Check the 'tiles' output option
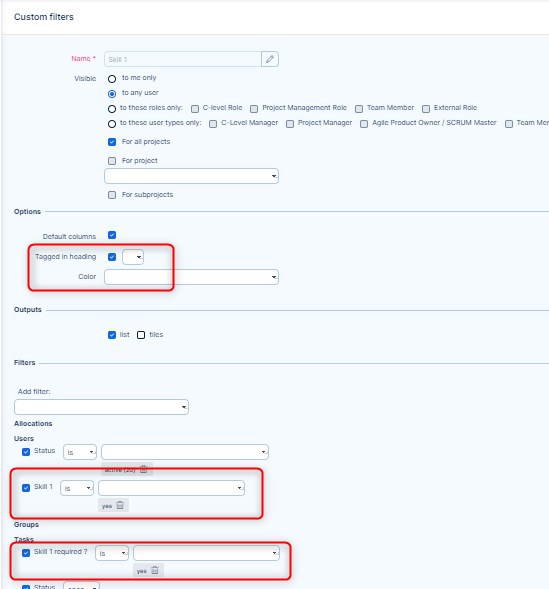 (141, 335)
